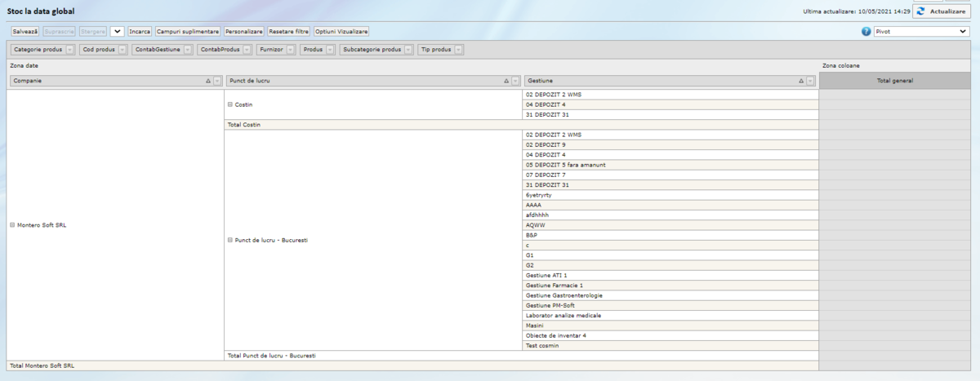Click the blue help question mark icon
The height and width of the screenshot is (381, 980).
pyautogui.click(x=866, y=31)
